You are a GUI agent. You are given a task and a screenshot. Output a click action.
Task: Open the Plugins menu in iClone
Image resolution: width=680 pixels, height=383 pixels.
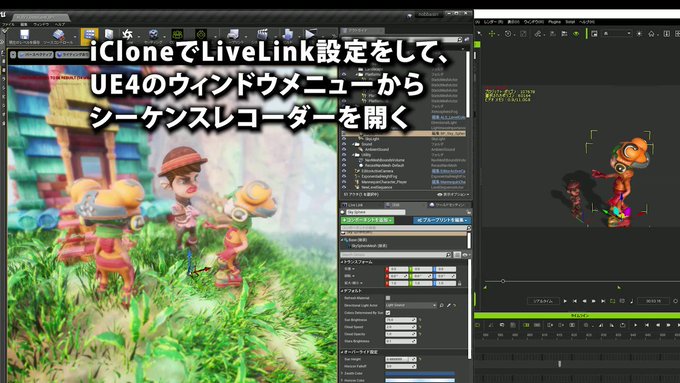point(554,22)
